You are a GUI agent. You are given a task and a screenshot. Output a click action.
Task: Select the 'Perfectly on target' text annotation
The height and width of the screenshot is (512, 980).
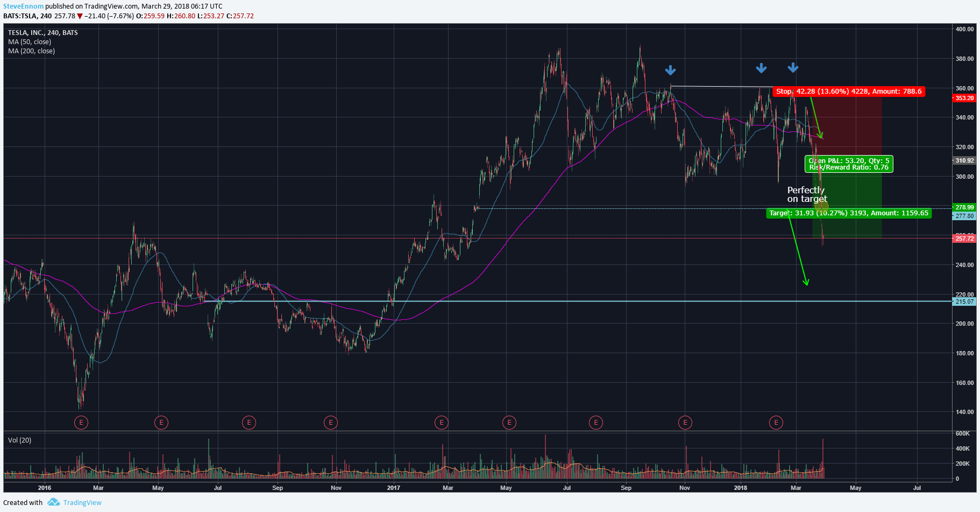tap(807, 194)
